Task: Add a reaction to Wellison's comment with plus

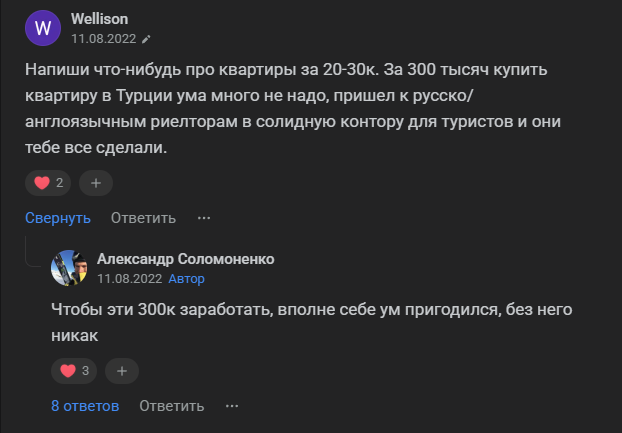Action: tap(96, 183)
